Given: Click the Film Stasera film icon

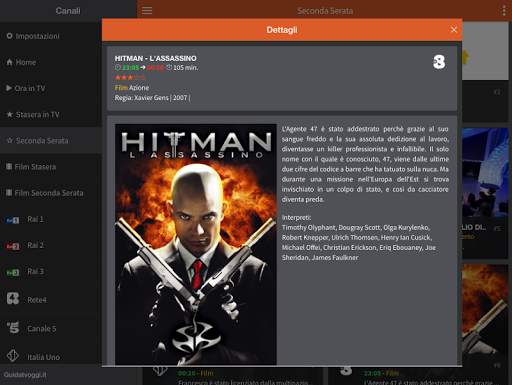Looking at the screenshot, I should click(9, 166).
